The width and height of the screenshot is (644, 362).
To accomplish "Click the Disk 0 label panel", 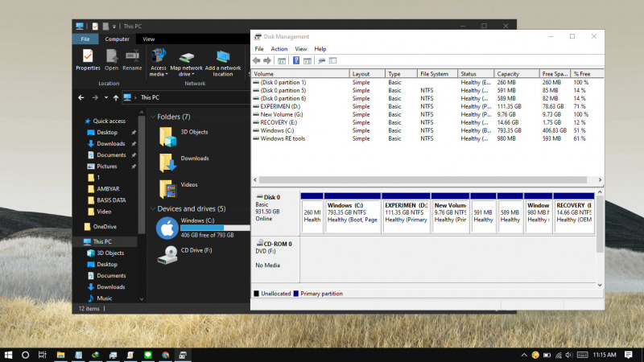I will click(275, 212).
